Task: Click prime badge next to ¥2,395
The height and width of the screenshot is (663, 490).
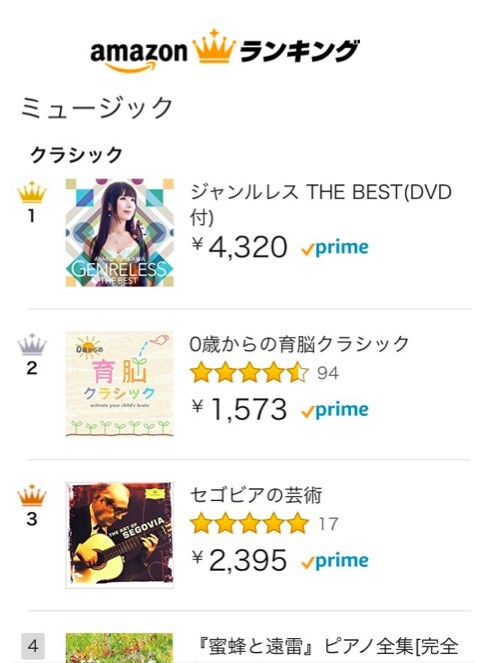Action: [334, 561]
